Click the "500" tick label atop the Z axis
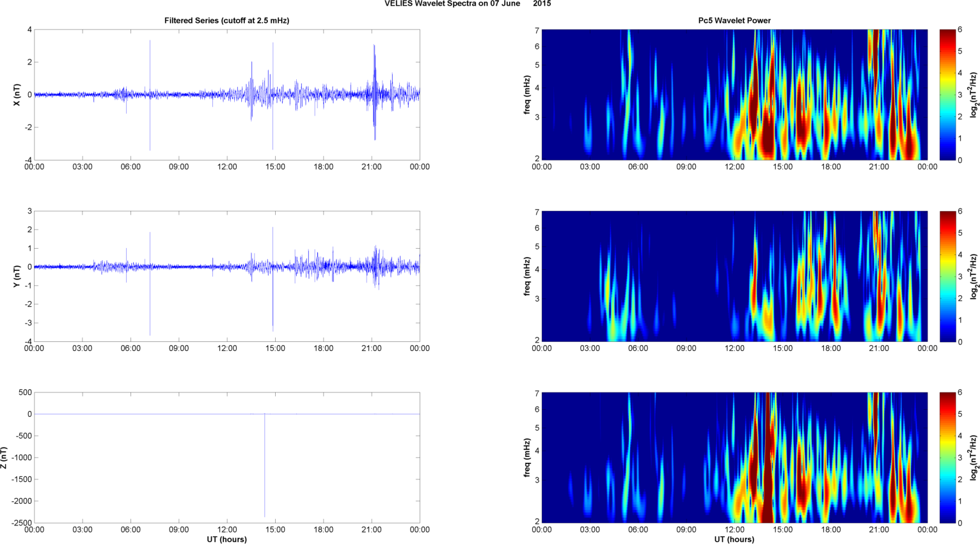 point(25,392)
